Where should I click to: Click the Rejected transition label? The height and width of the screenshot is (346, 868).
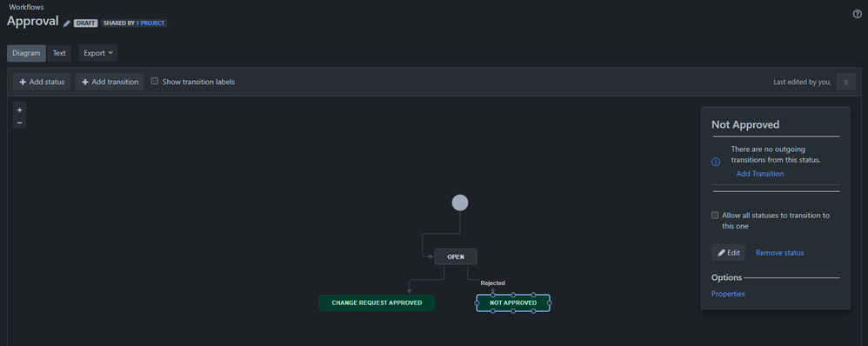[x=492, y=283]
